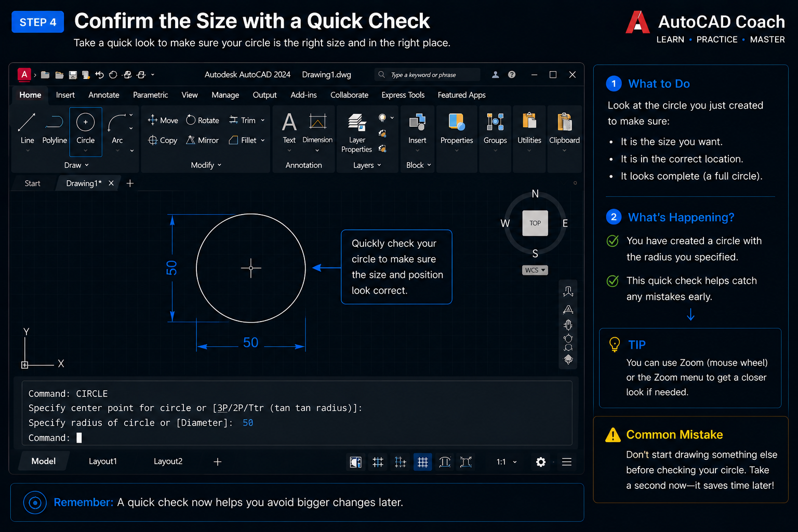Select the Polyline tool
The height and width of the screenshot is (532, 798).
coord(55,130)
